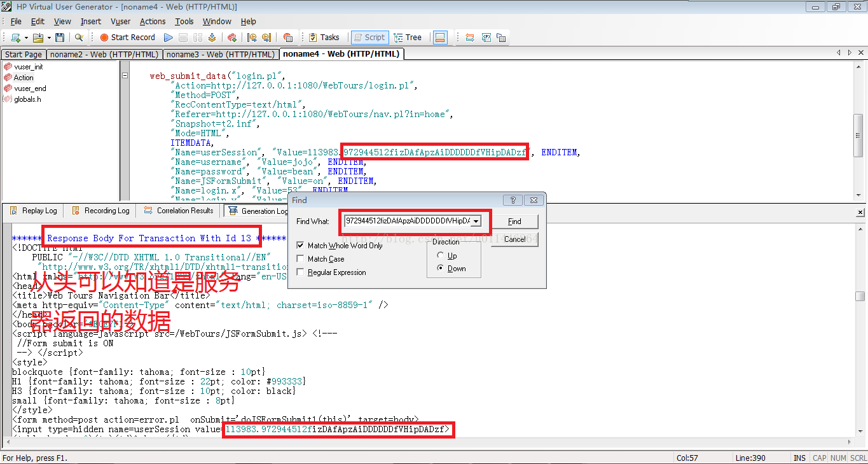This screenshot has width=868, height=464.
Task: Open the Tasks view
Action: (x=324, y=38)
